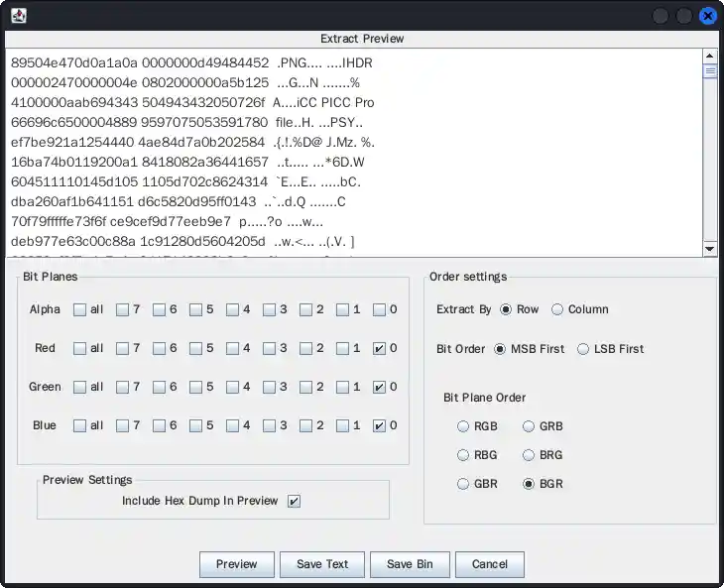
Task: Check the Green bit 7 checkbox
Action: pyautogui.click(x=122, y=387)
